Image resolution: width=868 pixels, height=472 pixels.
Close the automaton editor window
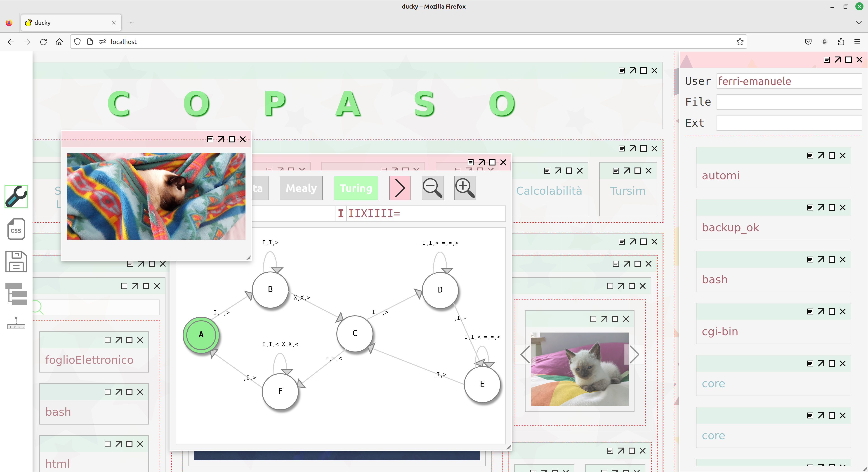point(503,162)
